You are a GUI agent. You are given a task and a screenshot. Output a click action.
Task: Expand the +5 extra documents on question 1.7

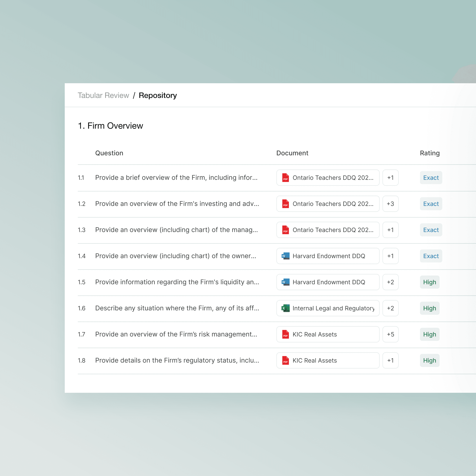coord(391,334)
